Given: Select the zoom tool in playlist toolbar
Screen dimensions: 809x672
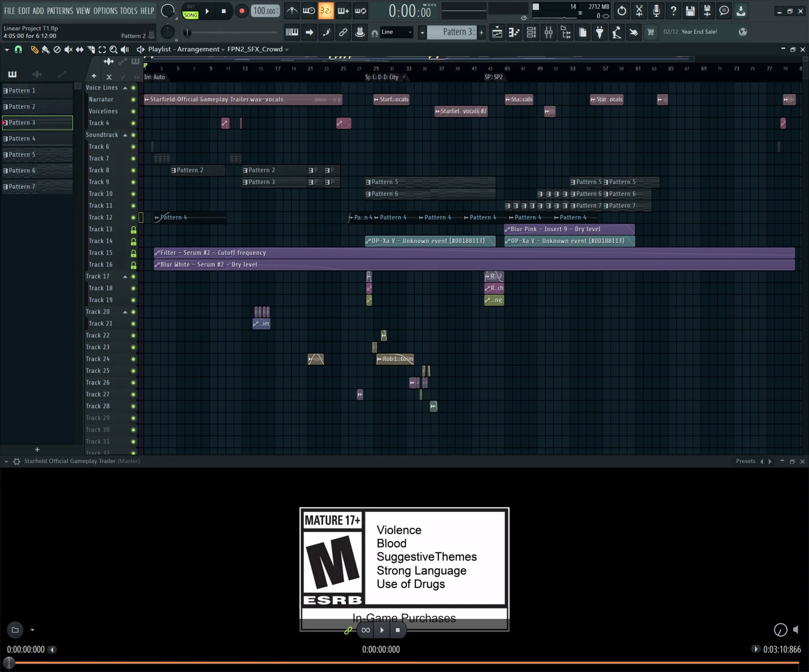Looking at the screenshot, I should 114,49.
